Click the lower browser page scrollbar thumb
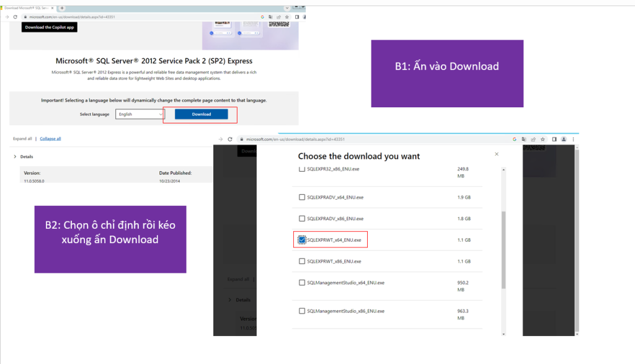This screenshot has width=635, height=364. (x=577, y=241)
